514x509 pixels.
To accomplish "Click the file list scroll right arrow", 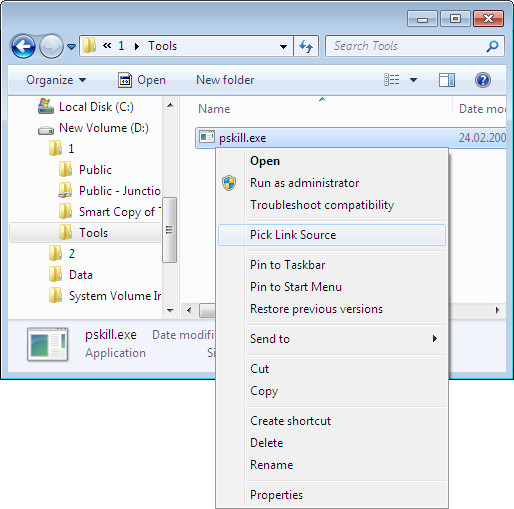I will tap(498, 310).
